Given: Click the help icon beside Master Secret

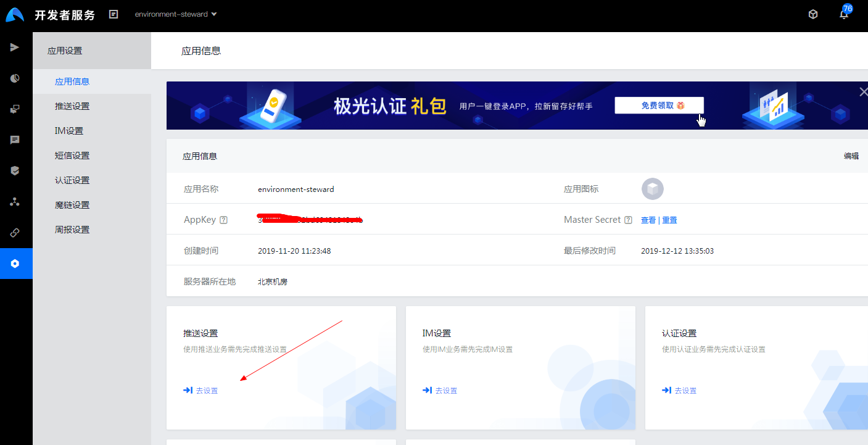Looking at the screenshot, I should [628, 220].
